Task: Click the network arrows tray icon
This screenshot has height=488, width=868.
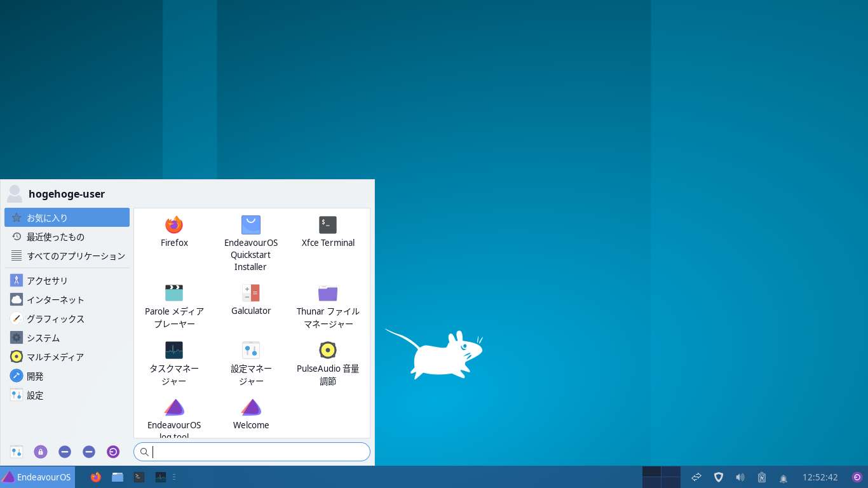Action: (696, 477)
